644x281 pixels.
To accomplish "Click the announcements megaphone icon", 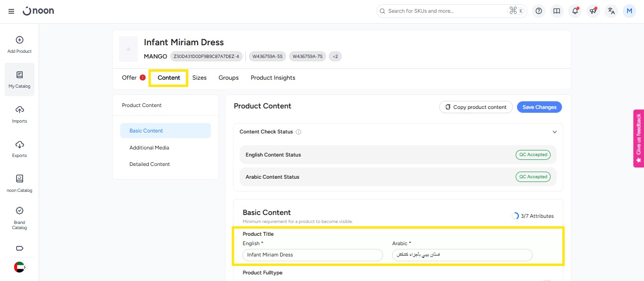I will click(593, 11).
